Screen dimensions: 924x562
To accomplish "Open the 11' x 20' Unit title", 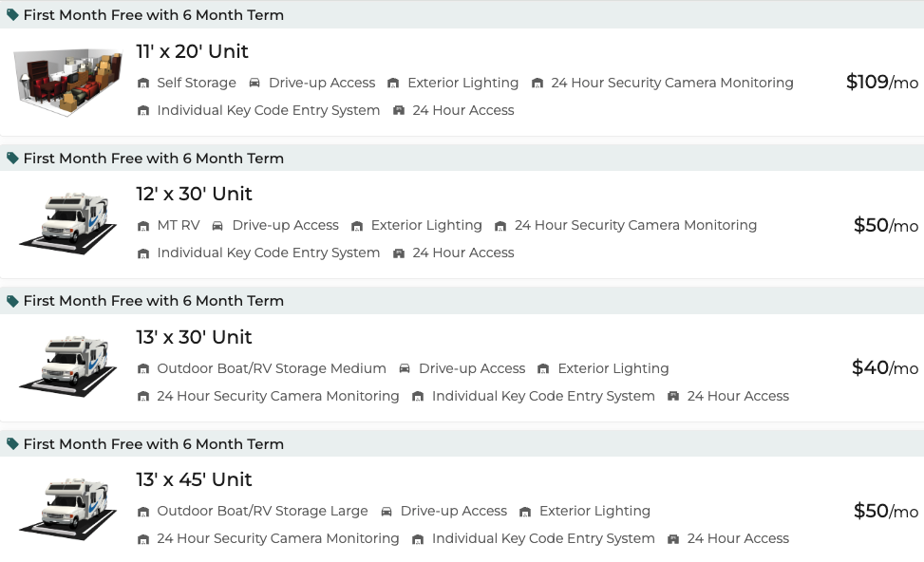I will 192,51.
